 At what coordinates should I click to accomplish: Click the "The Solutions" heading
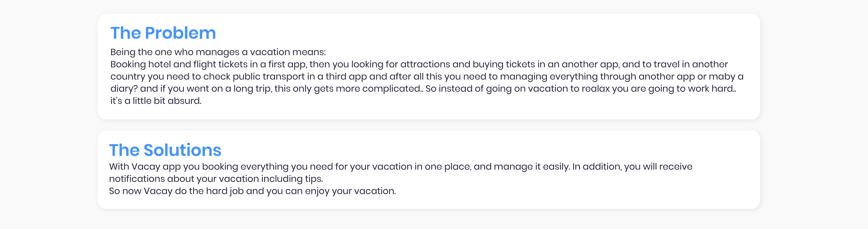click(165, 150)
